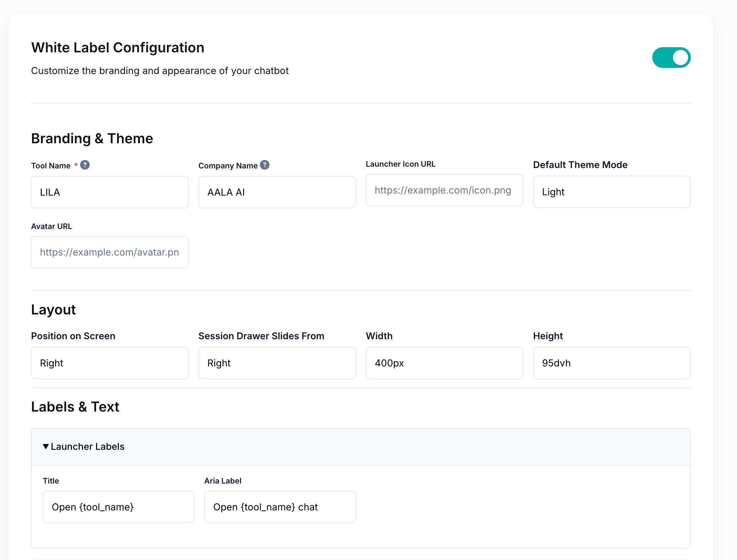The image size is (737, 560).
Task: Open the Default Theme Mode dropdown
Action: [611, 192]
